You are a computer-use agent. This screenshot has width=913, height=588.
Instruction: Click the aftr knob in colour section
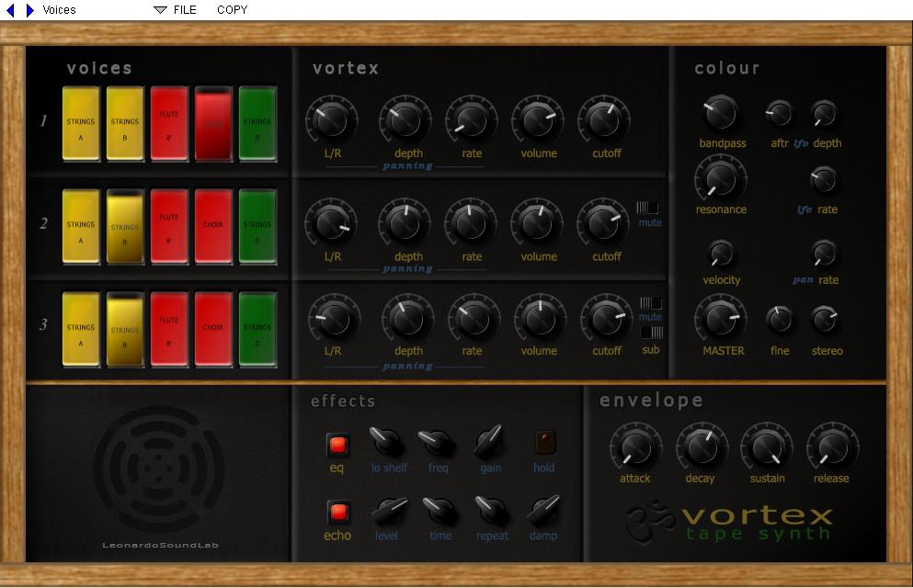pyautogui.click(x=779, y=113)
